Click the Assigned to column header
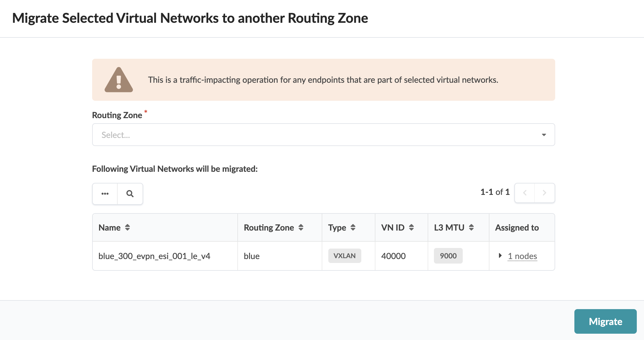644x340 pixels. click(x=517, y=228)
